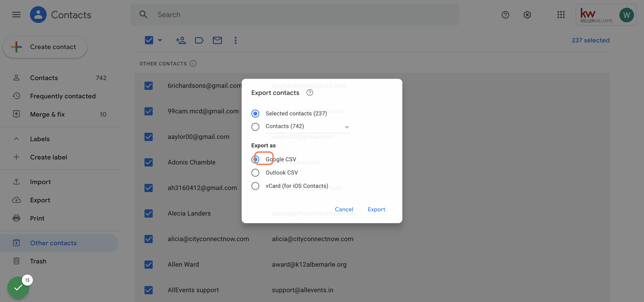Click Export in the sidebar
This screenshot has height=302, width=644.
tap(59, 200)
